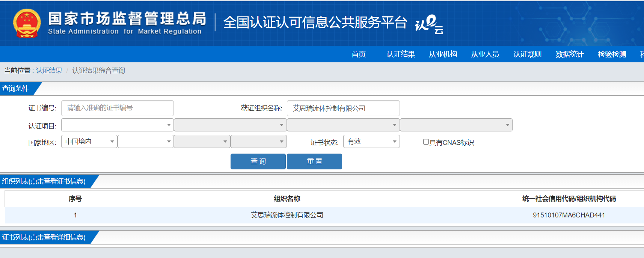This screenshot has height=258, width=644.
Task: Expand the empty dropdown beside 中国境内
Action: [146, 142]
